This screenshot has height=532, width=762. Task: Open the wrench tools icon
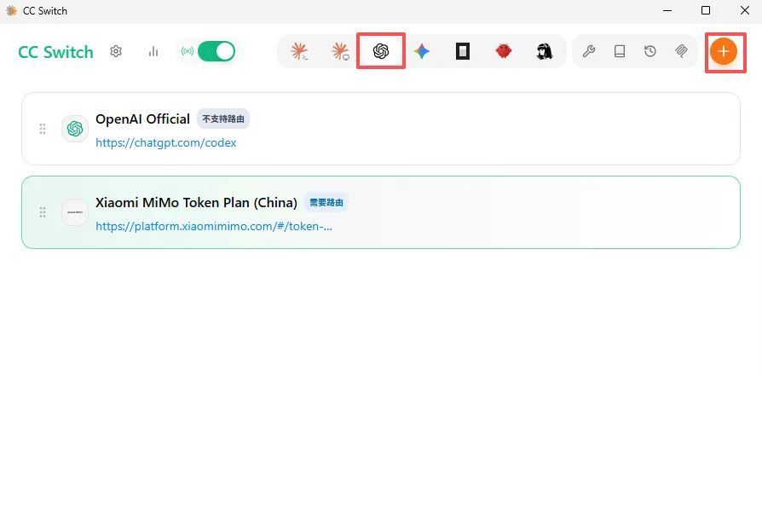coord(589,51)
